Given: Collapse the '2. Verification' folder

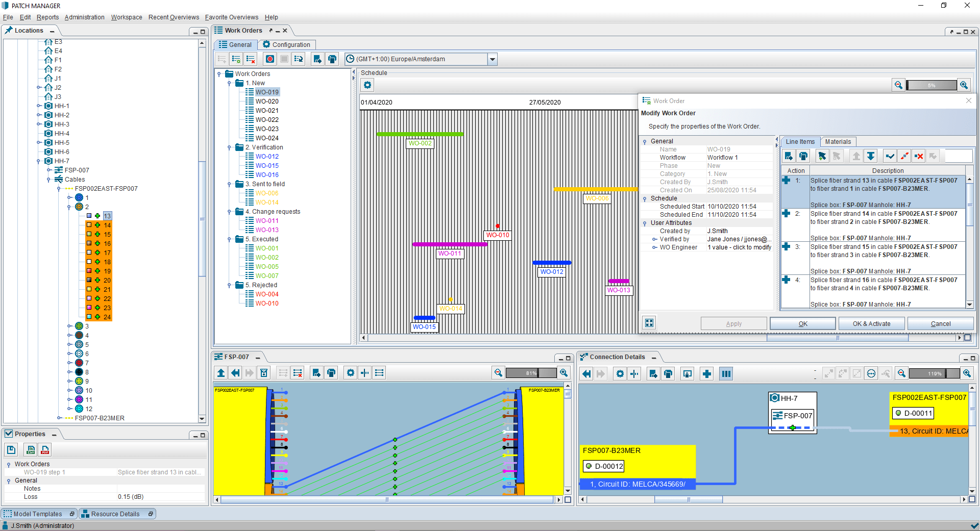Looking at the screenshot, I should coord(229,147).
